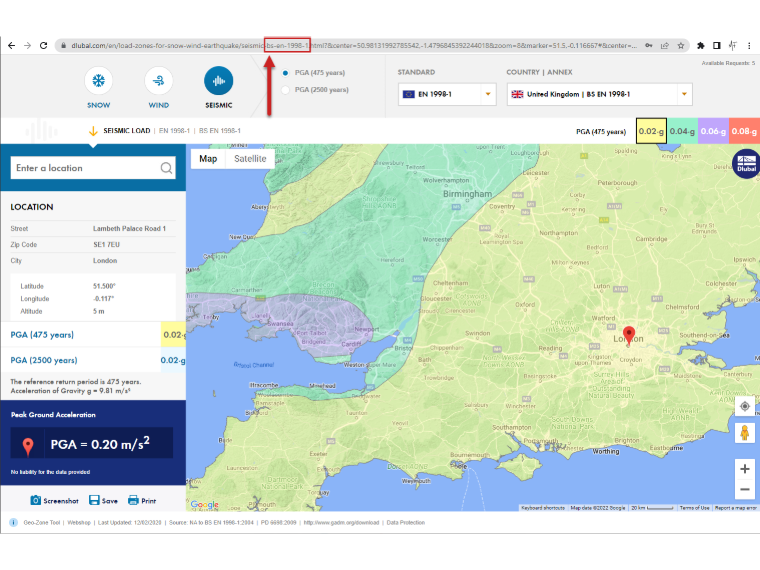Click the Birmingham label on map
The height and width of the screenshot is (570, 760).
coord(467,194)
